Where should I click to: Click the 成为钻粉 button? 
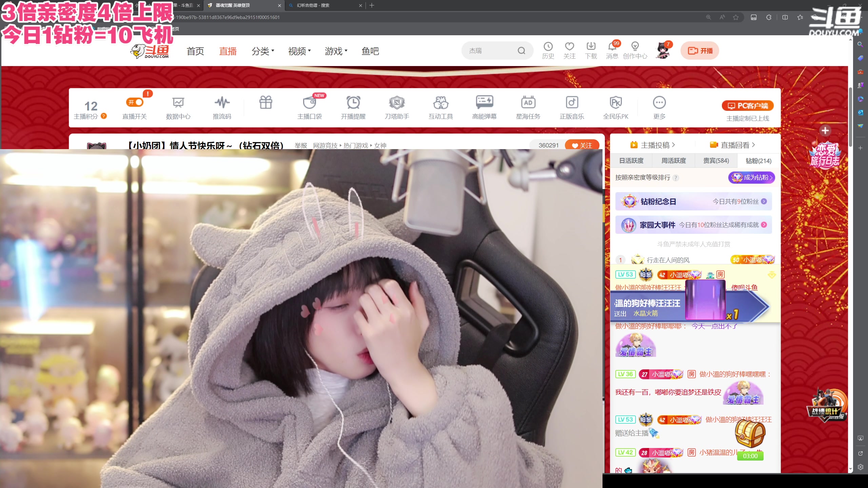click(751, 177)
